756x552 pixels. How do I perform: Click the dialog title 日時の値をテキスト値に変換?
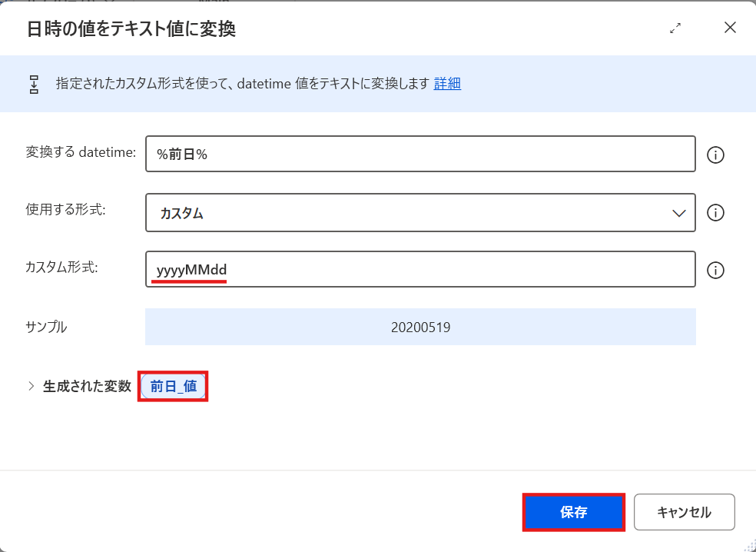(x=131, y=29)
